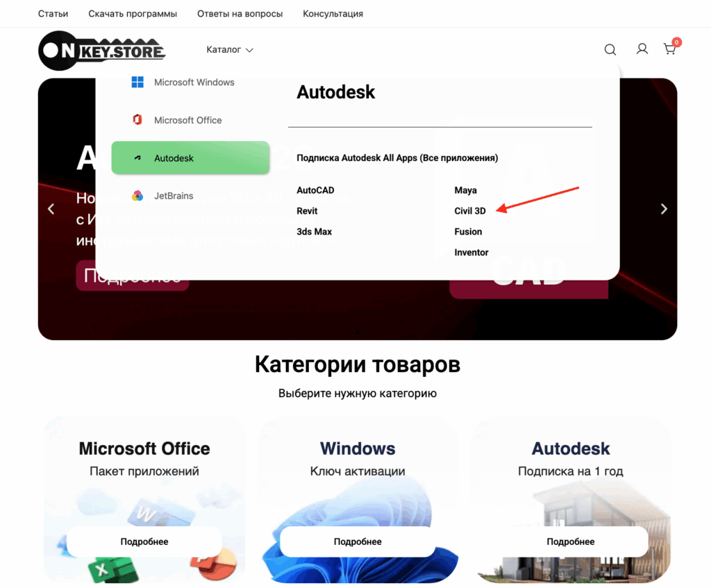Click the Autodesk icon in highlighted category
The height and width of the screenshot is (588, 711).
[x=137, y=158]
